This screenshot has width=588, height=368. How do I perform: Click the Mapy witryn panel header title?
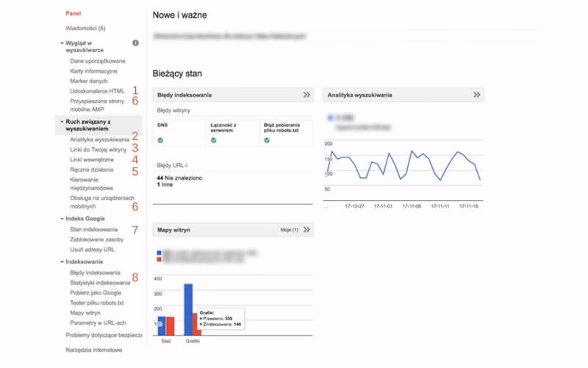(173, 230)
